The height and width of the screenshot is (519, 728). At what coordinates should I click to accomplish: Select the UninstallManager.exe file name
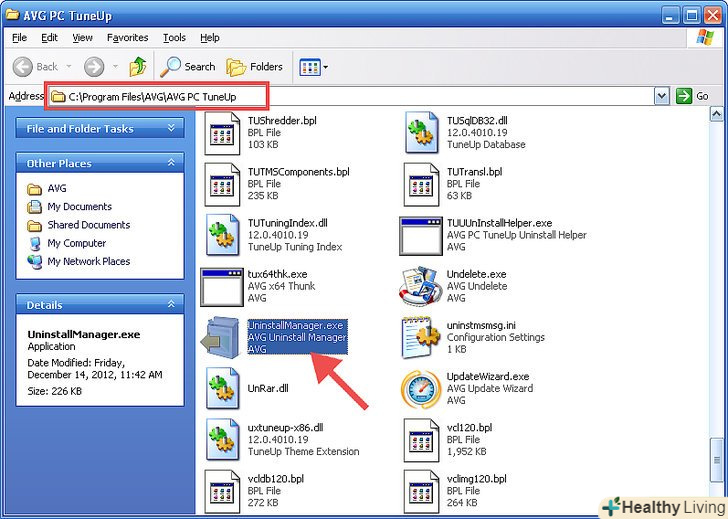pyautogui.click(x=295, y=325)
